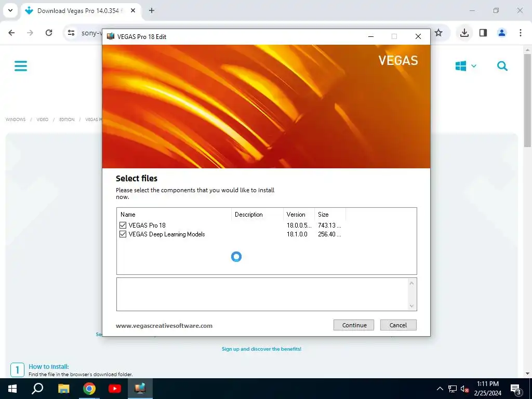532x399 pixels.
Task: Select the VEGAS Pro 18 row name
Action: click(x=147, y=225)
